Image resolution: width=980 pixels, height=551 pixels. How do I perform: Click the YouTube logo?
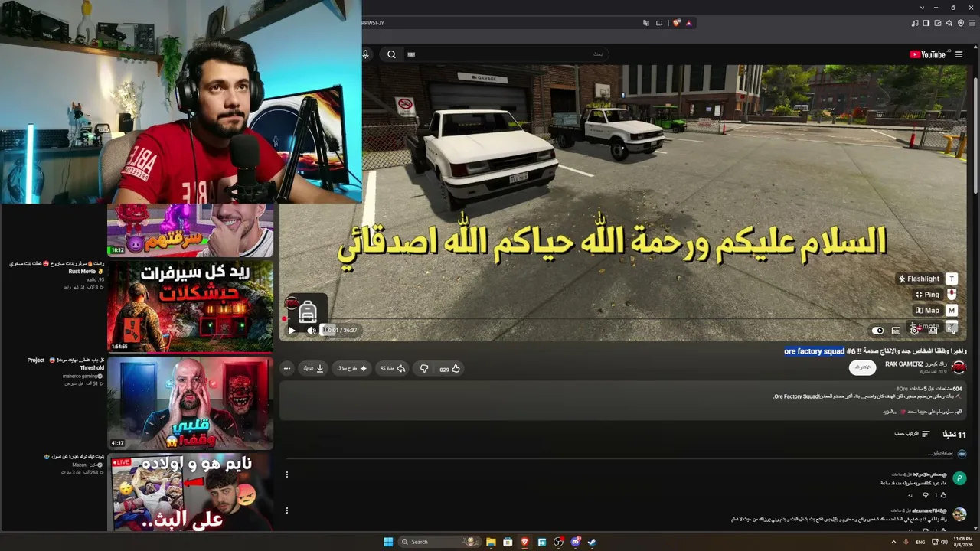point(928,54)
